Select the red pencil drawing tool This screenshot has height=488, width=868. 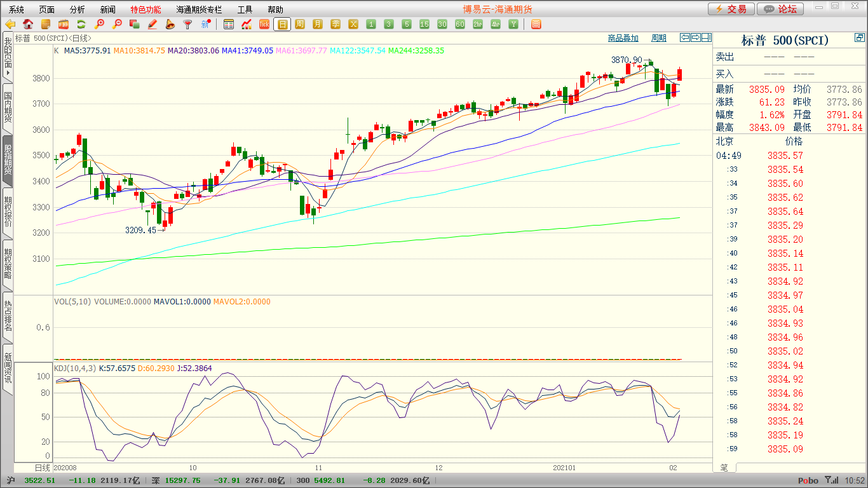pos(152,24)
